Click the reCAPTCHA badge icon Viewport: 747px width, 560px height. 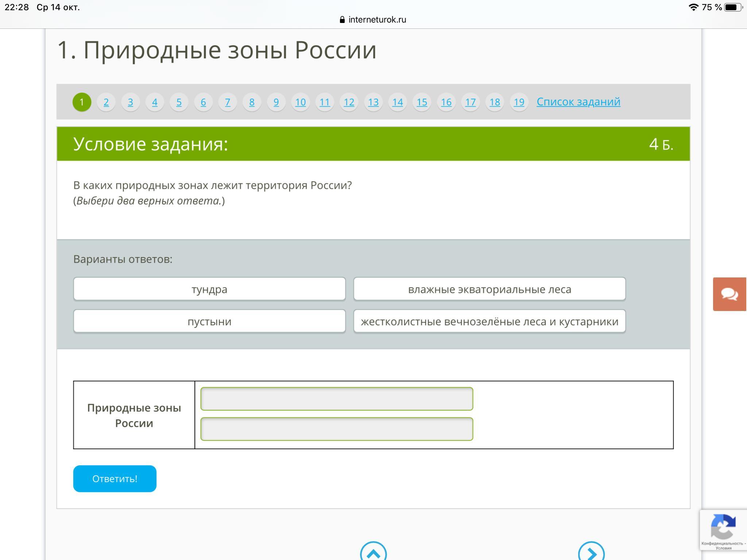(723, 527)
